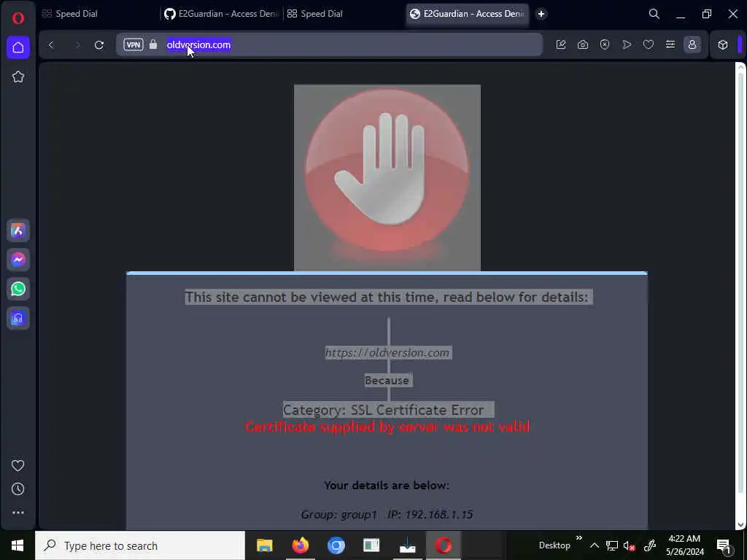The width and height of the screenshot is (747, 560).
Task: View site security lock info
Action: coord(153,44)
